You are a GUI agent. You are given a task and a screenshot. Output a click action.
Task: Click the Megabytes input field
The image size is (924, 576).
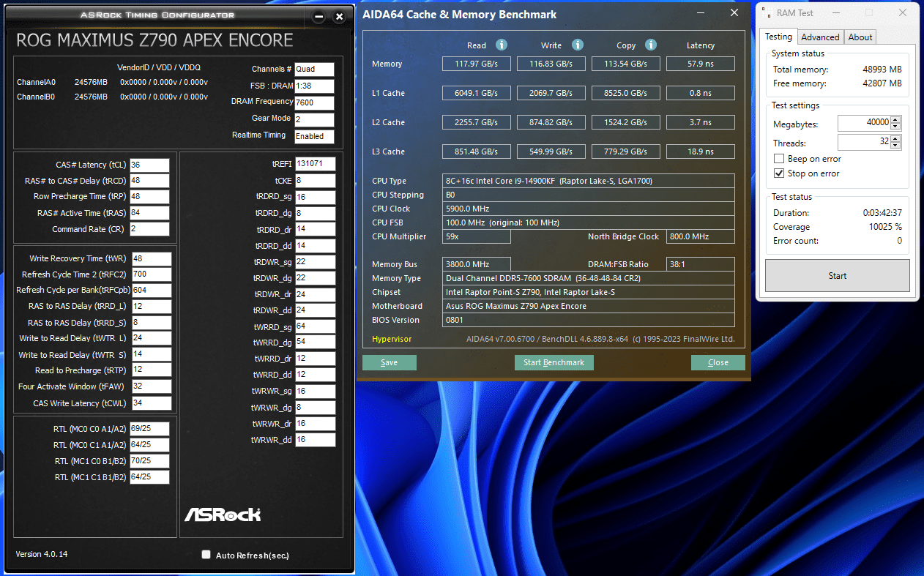pos(864,123)
